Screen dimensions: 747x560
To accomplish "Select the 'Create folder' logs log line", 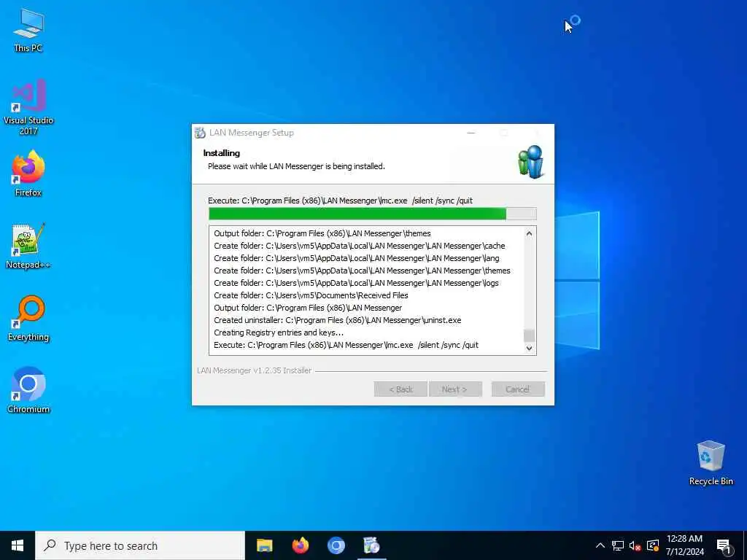I will (x=356, y=283).
